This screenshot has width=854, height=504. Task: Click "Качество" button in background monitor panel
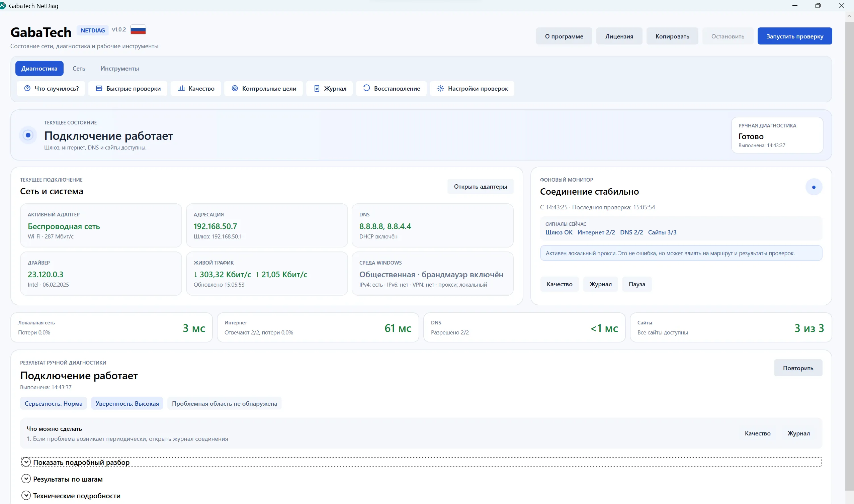560,284
